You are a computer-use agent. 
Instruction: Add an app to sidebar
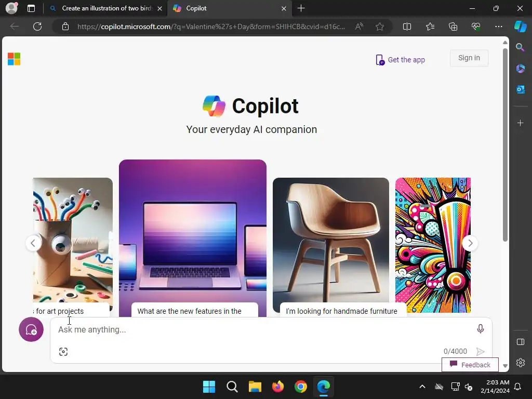[520, 123]
